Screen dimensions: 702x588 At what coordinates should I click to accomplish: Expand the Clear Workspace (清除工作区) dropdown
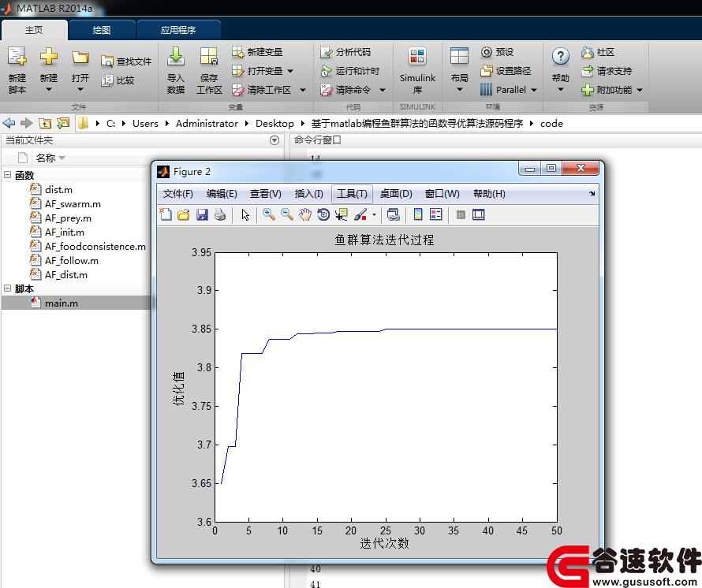[x=303, y=90]
